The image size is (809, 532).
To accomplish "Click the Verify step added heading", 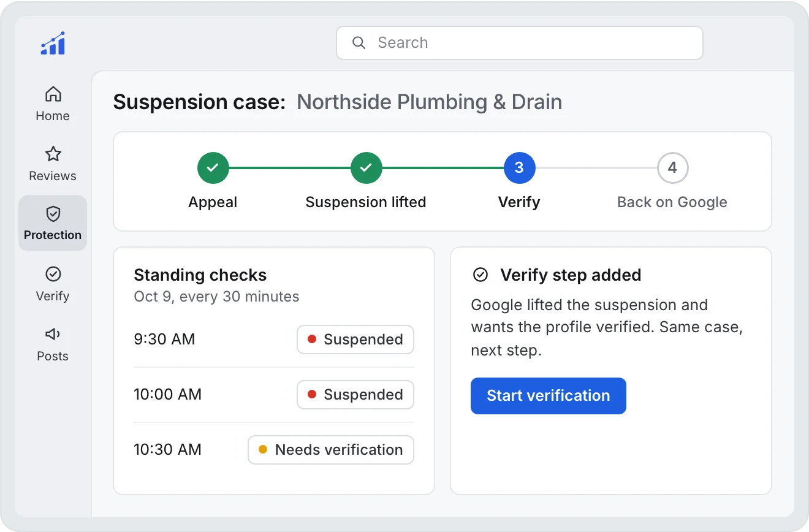I will pyautogui.click(x=571, y=275).
